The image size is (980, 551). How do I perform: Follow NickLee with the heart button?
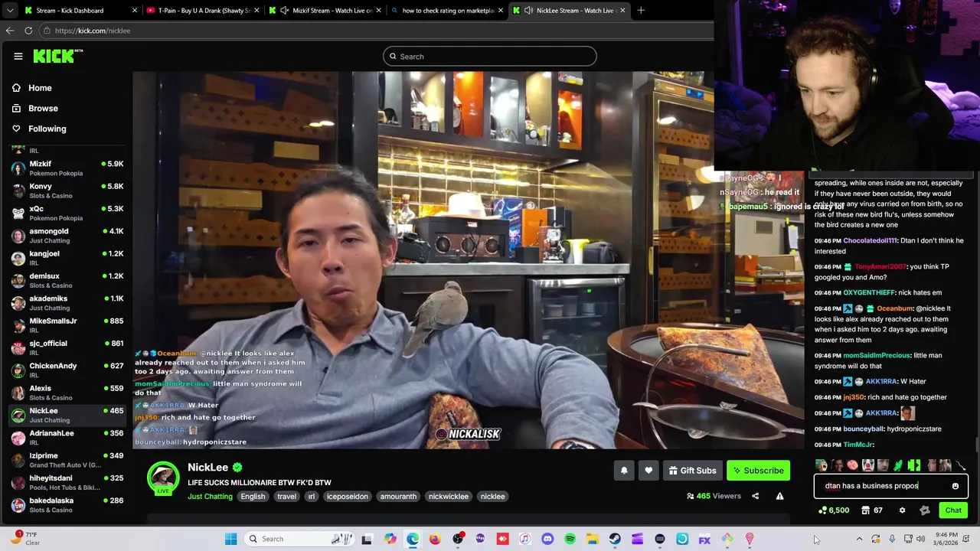click(648, 471)
